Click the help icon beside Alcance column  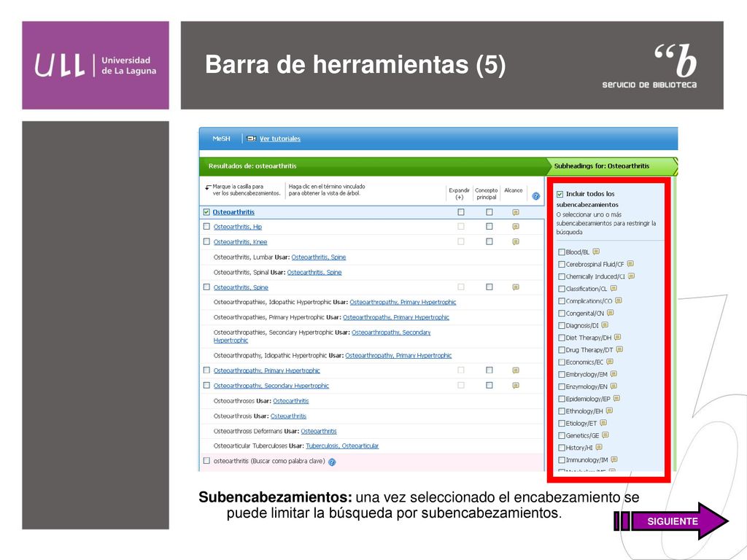point(536,196)
